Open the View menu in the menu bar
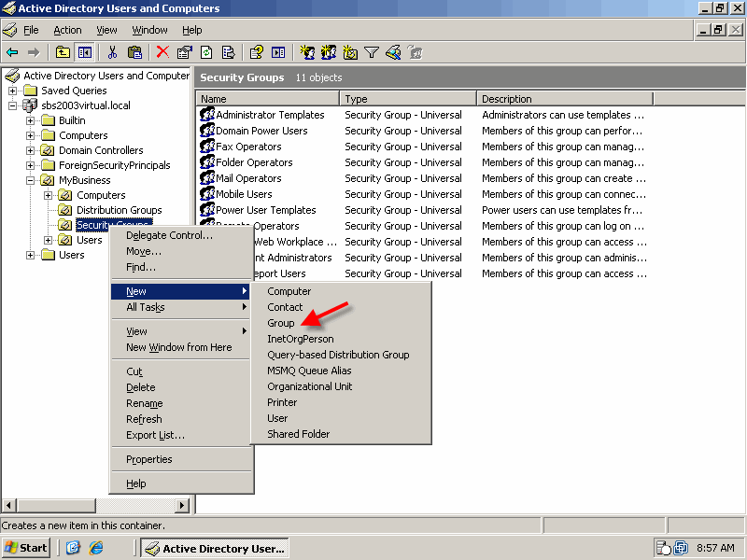 (106, 30)
